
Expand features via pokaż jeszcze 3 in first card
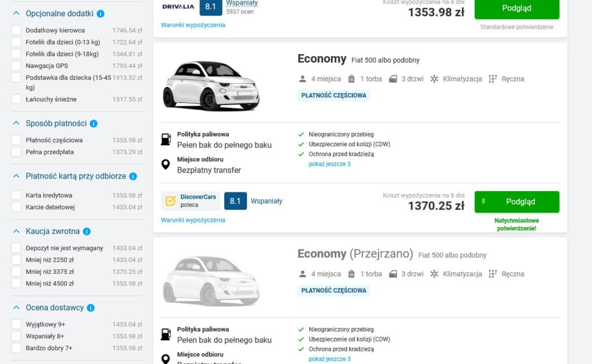pos(330,164)
